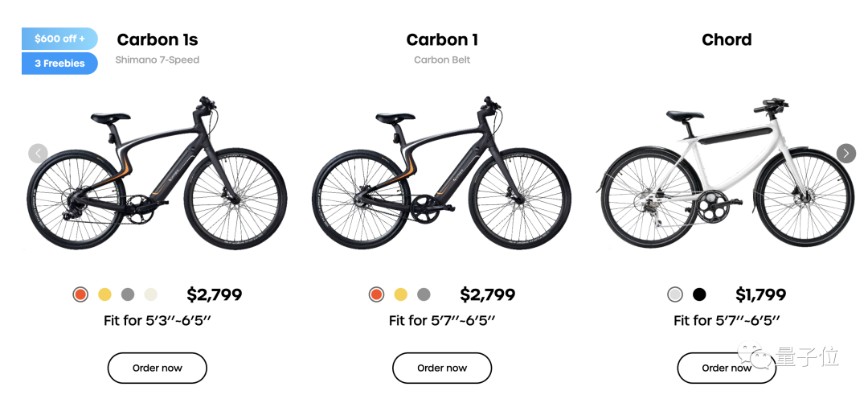The height and width of the screenshot is (395, 868).
Task: Click the 3 Freebies badge
Action: point(59,64)
